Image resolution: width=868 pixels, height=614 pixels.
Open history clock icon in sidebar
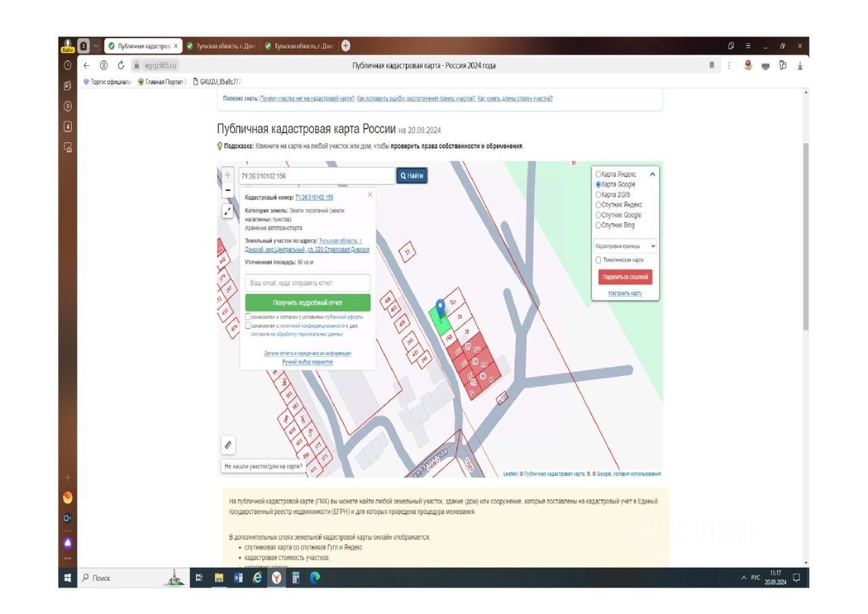(67, 66)
